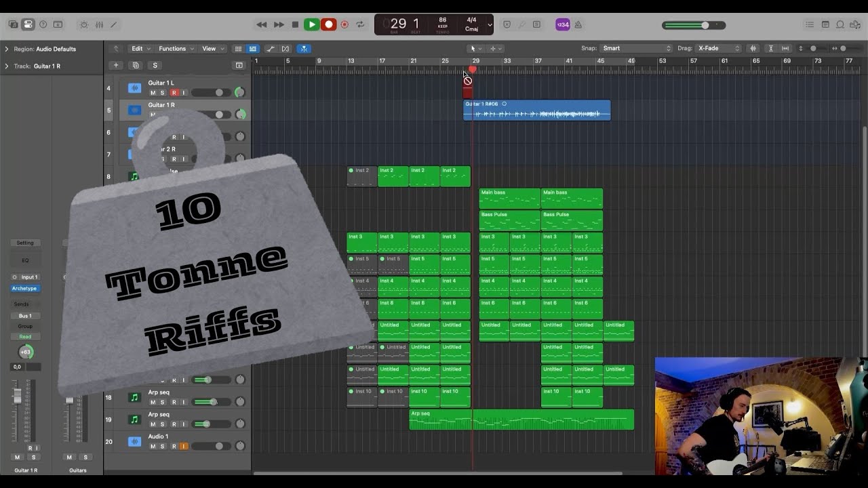The height and width of the screenshot is (488, 868).
Task: Toggle the Replace mode icon
Action: (507, 24)
